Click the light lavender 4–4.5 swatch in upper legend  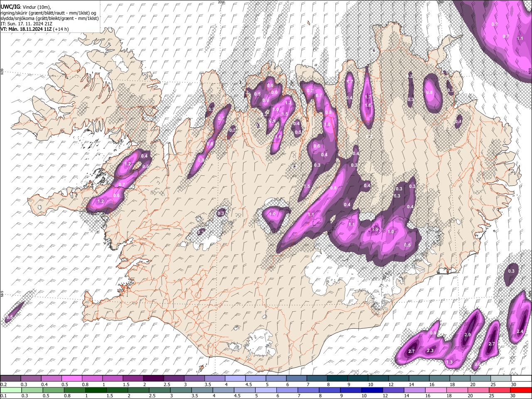coord(235,378)
